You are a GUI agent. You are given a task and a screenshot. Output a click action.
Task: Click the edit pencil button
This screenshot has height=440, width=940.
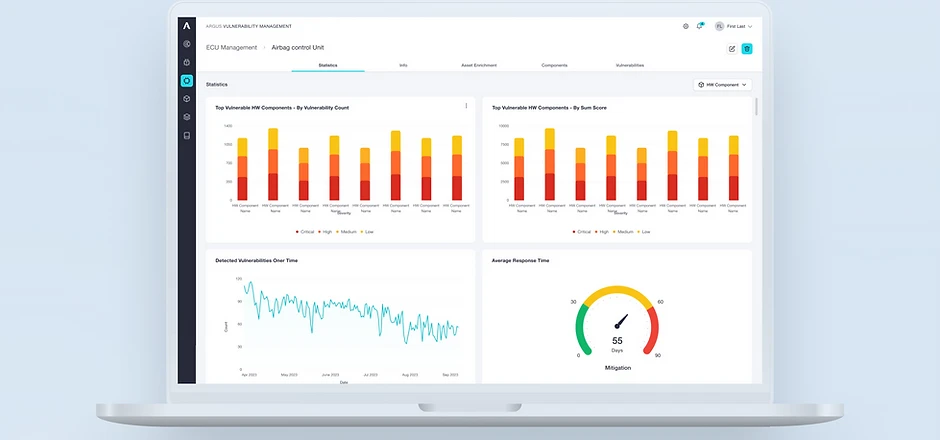point(731,49)
